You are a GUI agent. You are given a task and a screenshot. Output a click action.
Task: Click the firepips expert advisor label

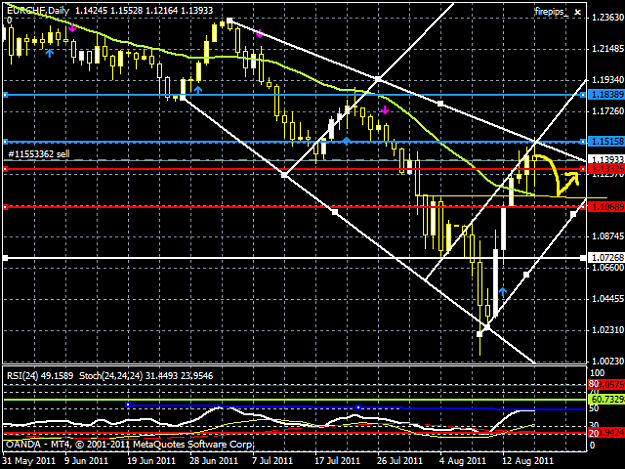tap(552, 12)
